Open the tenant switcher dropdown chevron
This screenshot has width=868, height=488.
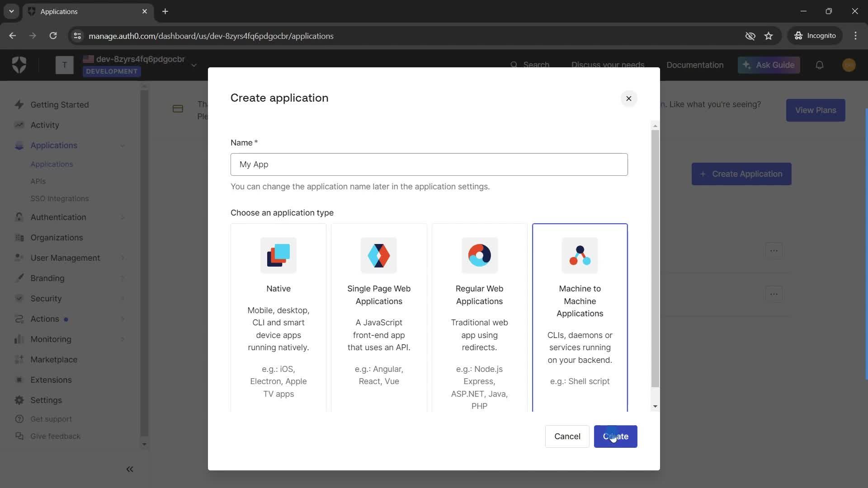(194, 65)
